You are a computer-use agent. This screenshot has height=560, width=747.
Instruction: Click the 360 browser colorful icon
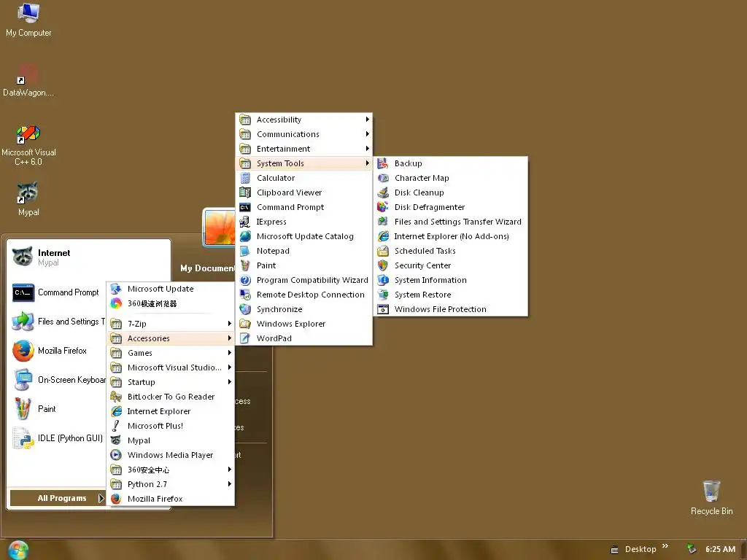(x=116, y=303)
